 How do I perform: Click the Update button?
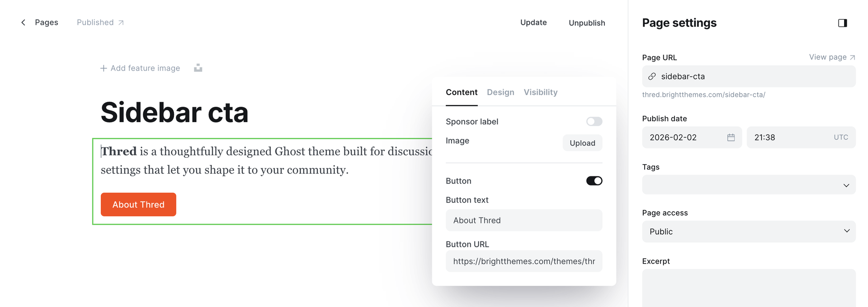click(x=533, y=23)
